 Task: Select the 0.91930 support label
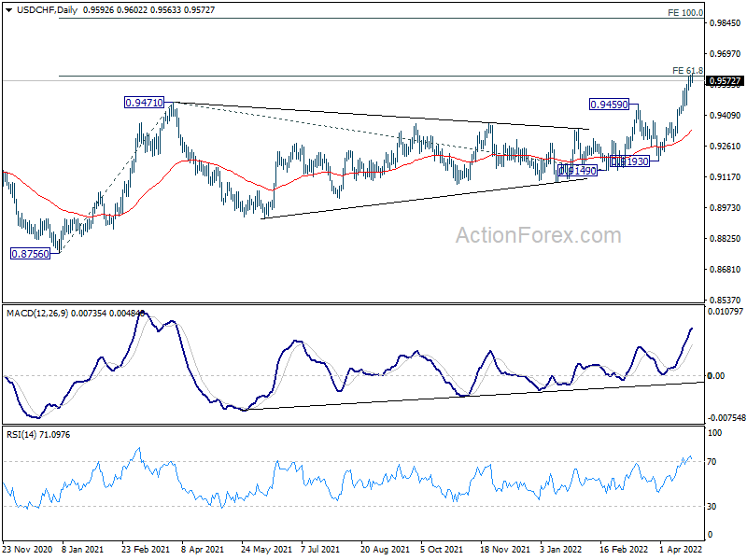click(629, 161)
